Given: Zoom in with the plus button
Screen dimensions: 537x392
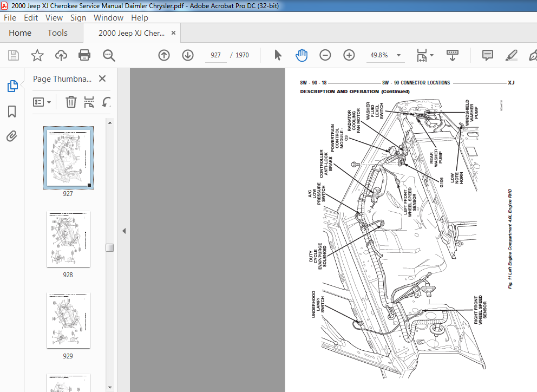Looking at the screenshot, I should [349, 55].
